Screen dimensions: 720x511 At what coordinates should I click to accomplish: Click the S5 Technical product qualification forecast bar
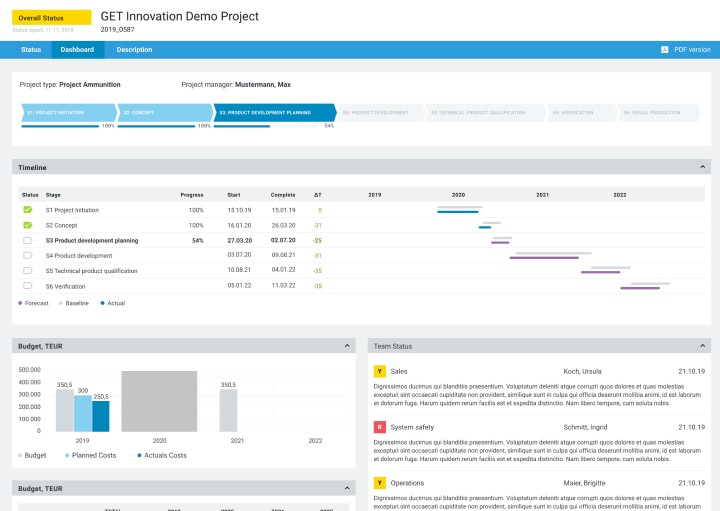[600, 272]
